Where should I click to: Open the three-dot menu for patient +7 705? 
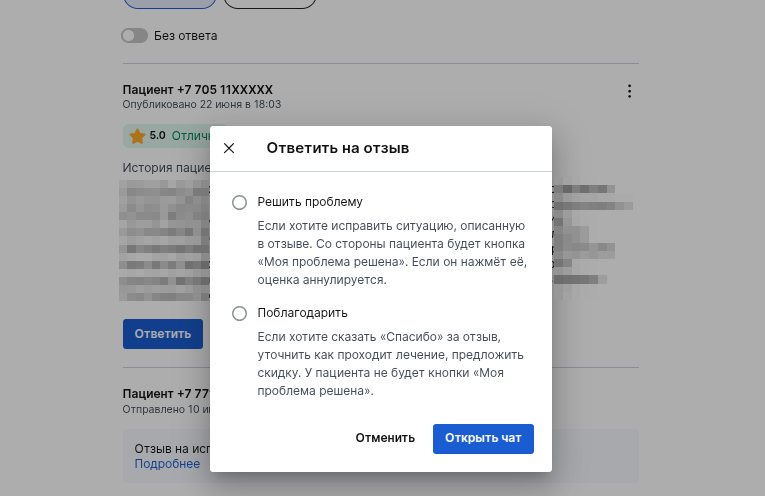click(x=629, y=91)
